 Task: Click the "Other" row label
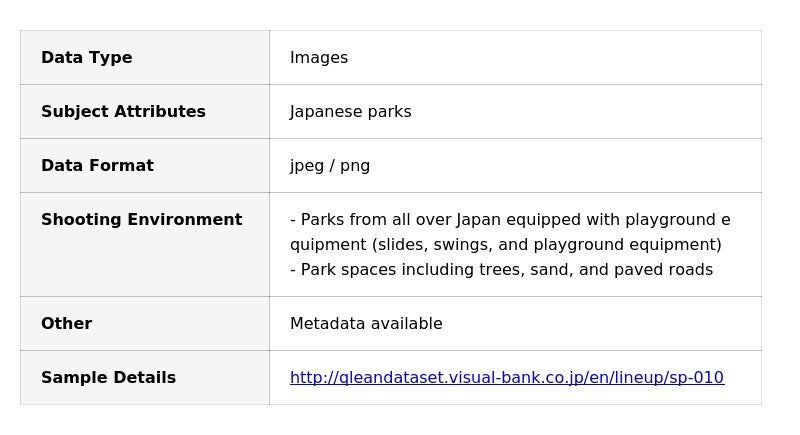pos(66,324)
